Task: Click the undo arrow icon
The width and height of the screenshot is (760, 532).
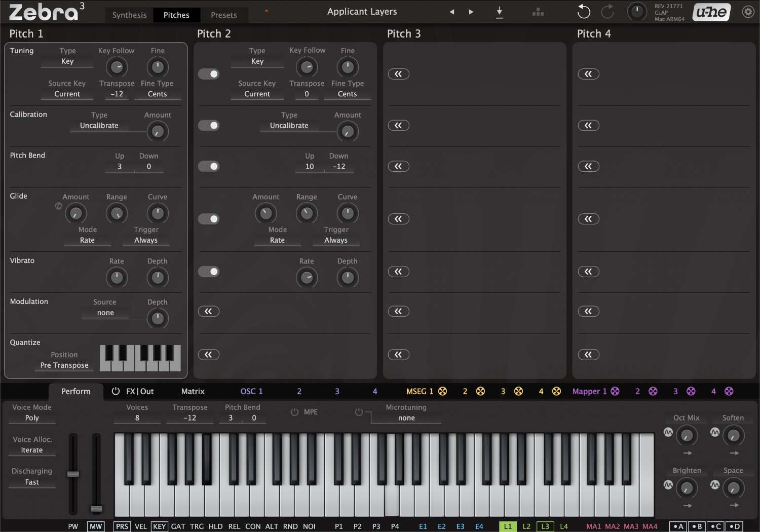Action: tap(583, 11)
